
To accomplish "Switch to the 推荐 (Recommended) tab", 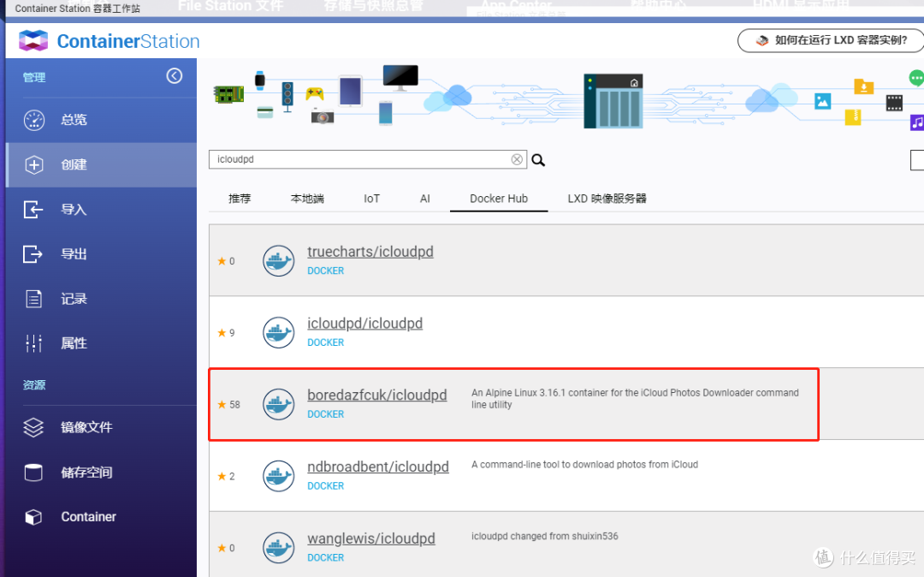I will pyautogui.click(x=240, y=198).
